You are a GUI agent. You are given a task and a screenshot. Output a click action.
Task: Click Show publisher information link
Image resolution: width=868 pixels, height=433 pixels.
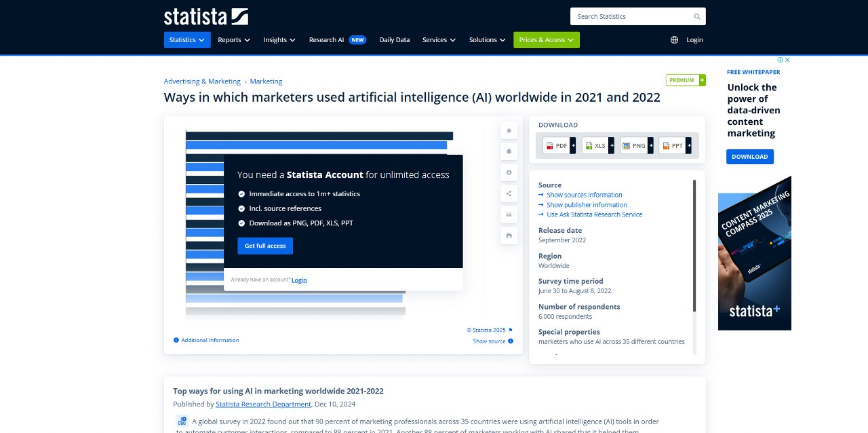coord(587,205)
